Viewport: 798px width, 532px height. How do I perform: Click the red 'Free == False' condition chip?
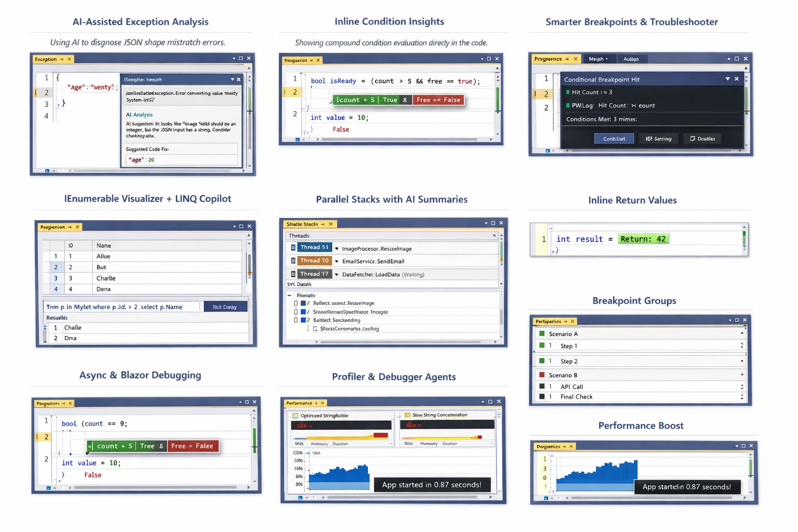pyautogui.click(x=438, y=100)
